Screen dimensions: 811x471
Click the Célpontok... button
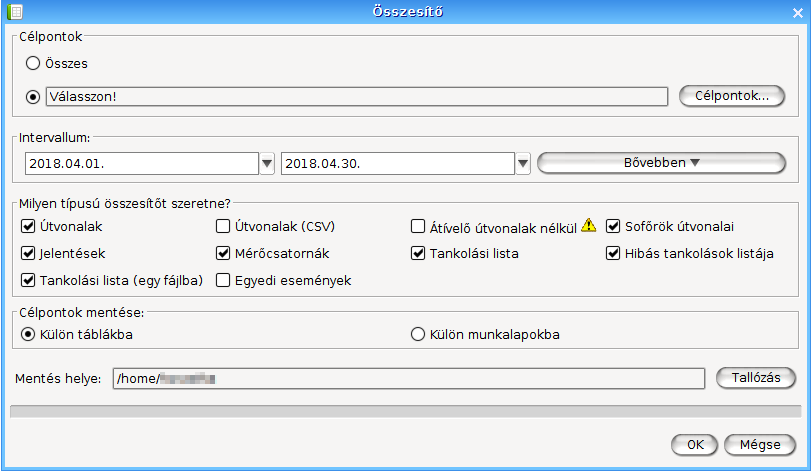tap(731, 96)
